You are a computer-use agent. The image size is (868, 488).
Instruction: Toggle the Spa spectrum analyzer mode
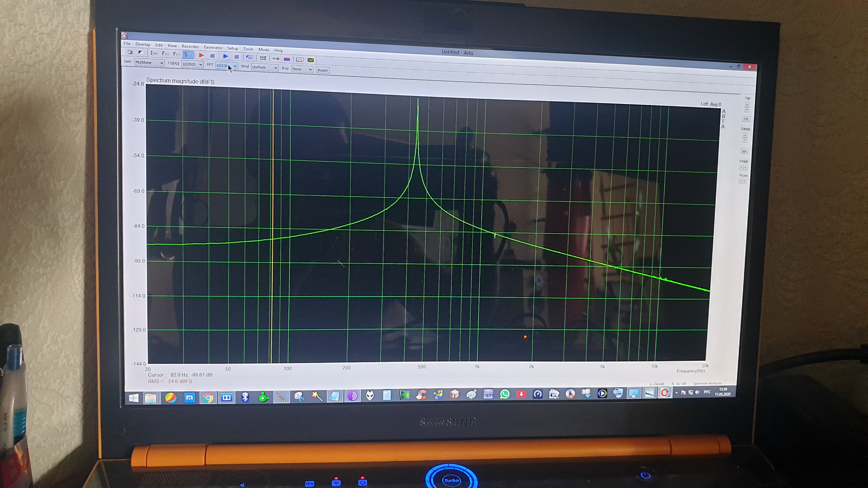tap(188, 55)
